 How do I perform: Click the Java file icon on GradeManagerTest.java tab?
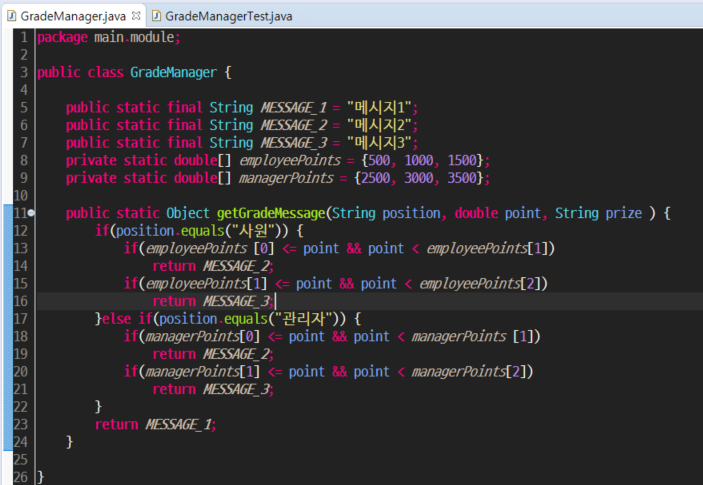pos(156,16)
